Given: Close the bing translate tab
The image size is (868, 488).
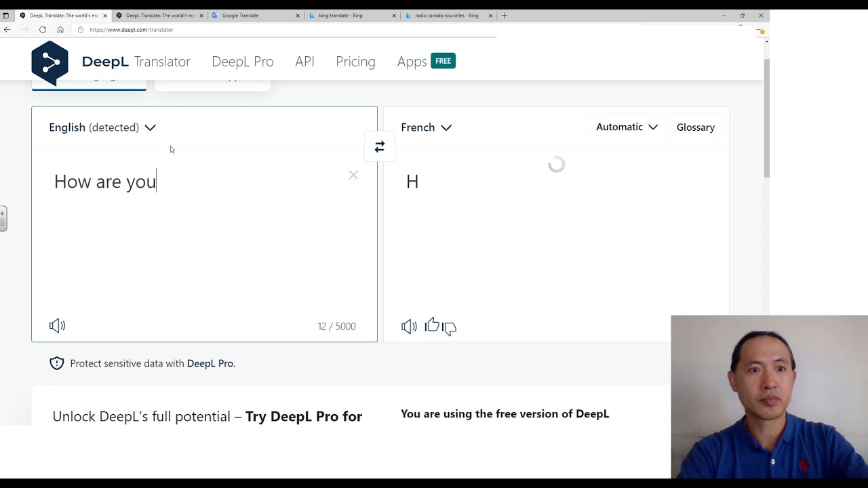Looking at the screenshot, I should (x=394, y=16).
